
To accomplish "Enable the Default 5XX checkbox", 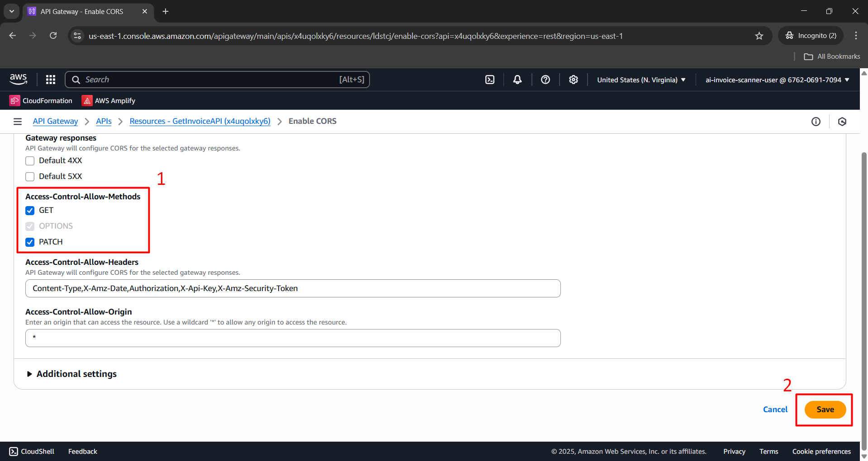I will coord(30,177).
